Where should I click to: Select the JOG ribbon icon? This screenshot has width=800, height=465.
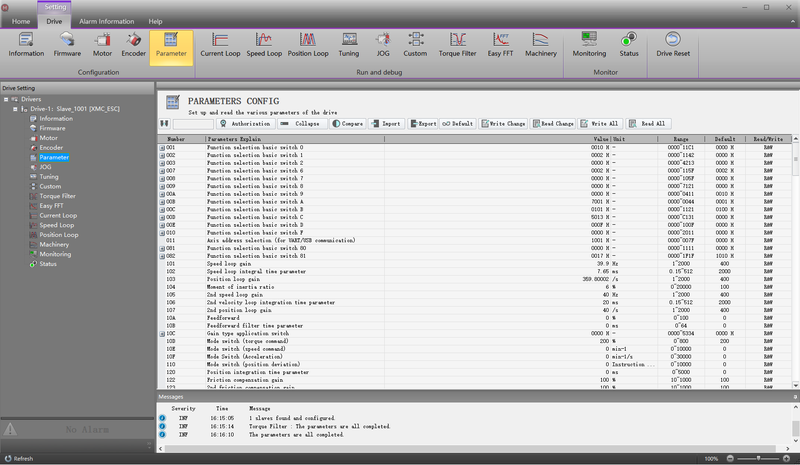click(382, 45)
